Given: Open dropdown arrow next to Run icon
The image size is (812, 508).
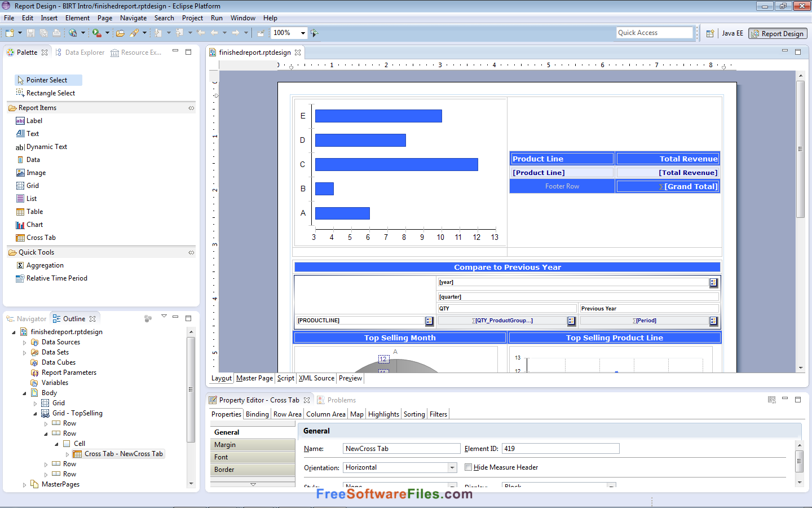Looking at the screenshot, I should click(x=107, y=33).
